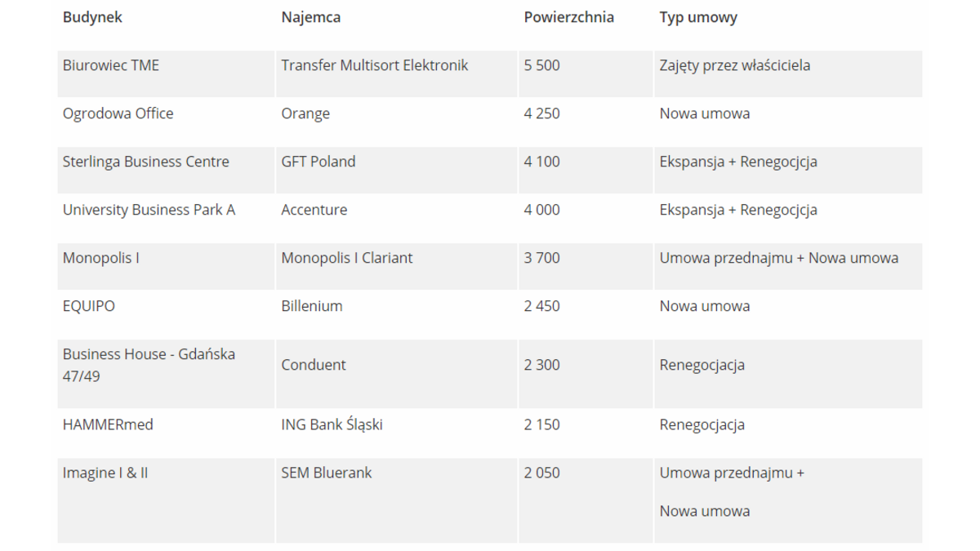980x551 pixels.
Task: Click the Billenium tenant cell
Action: click(312, 306)
